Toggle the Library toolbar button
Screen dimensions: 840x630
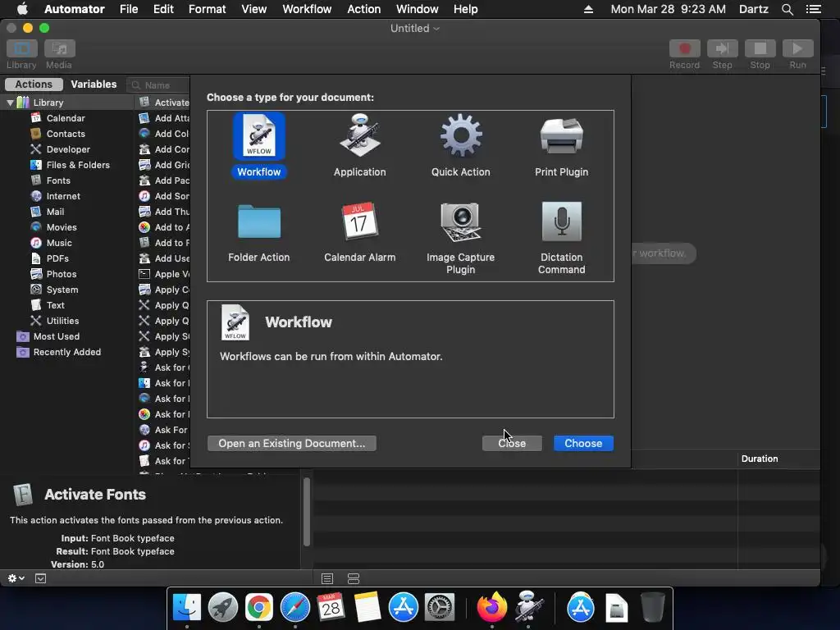click(x=22, y=48)
